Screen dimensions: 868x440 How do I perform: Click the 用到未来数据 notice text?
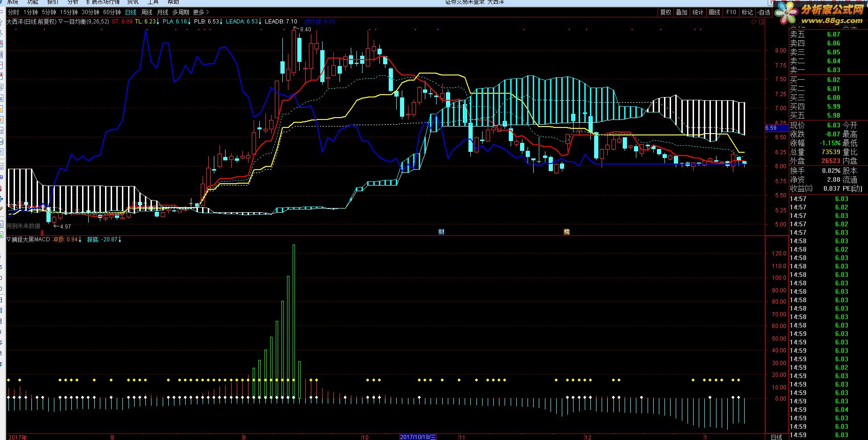23,226
